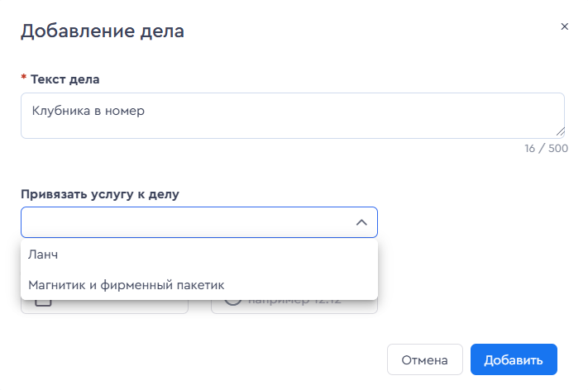Click the textarea resize handle corner
The height and width of the screenshot is (390, 588).
(560, 131)
